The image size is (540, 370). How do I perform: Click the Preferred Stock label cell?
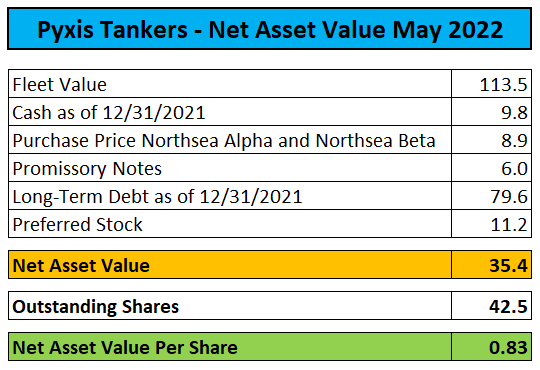(x=230, y=224)
